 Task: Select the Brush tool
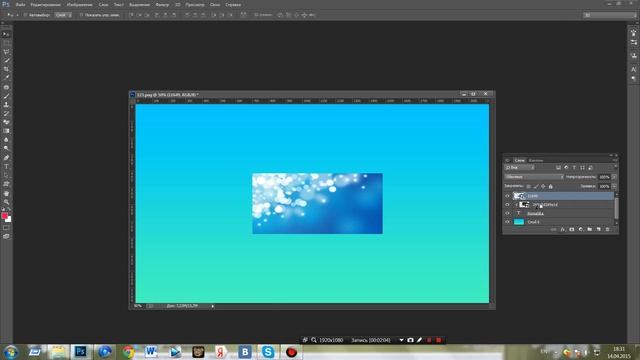6,96
